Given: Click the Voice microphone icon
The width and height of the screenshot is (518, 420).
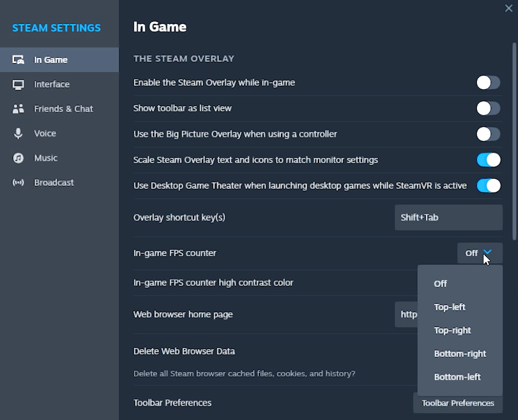Looking at the screenshot, I should [18, 133].
